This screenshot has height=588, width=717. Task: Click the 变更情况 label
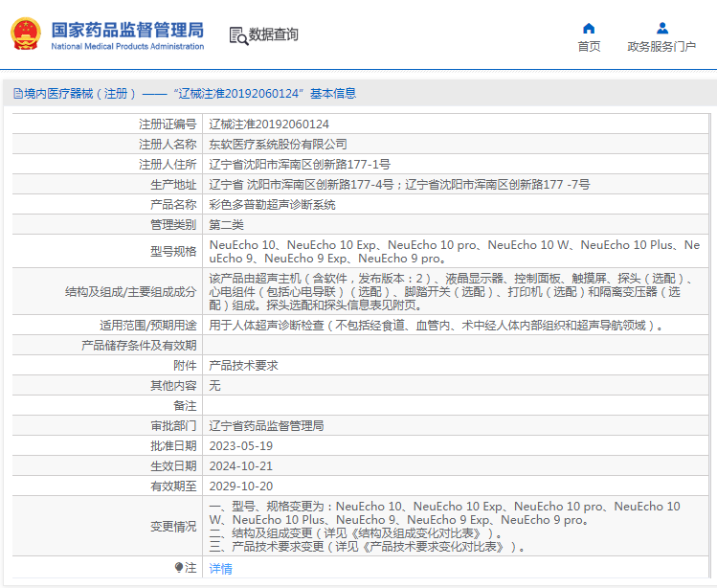(173, 527)
